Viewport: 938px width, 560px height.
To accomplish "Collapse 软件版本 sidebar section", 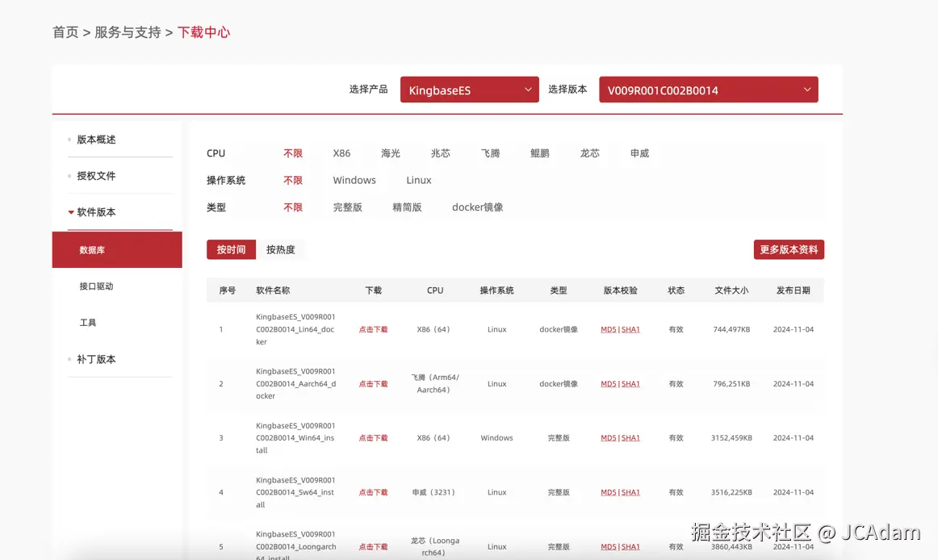I will tap(96, 212).
